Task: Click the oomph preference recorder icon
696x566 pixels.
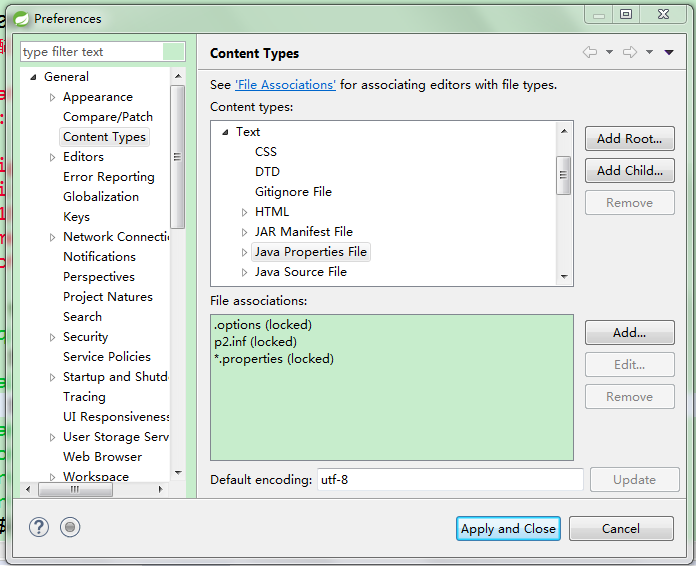Action: click(x=69, y=527)
